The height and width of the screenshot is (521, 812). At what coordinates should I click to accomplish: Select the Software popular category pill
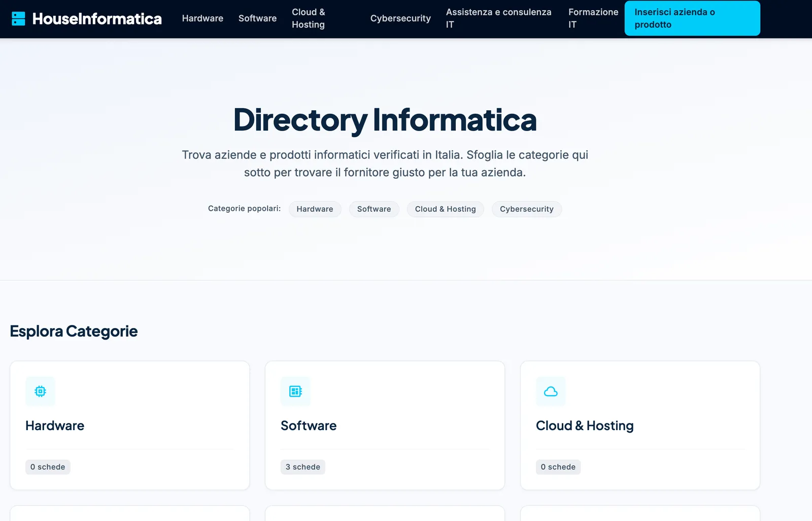coord(374,209)
